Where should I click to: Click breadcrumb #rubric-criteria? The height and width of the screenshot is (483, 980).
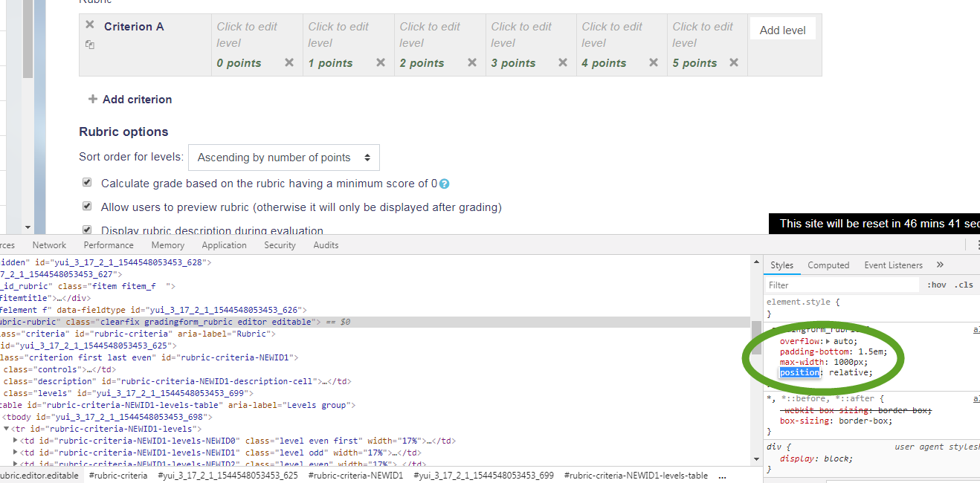point(118,476)
